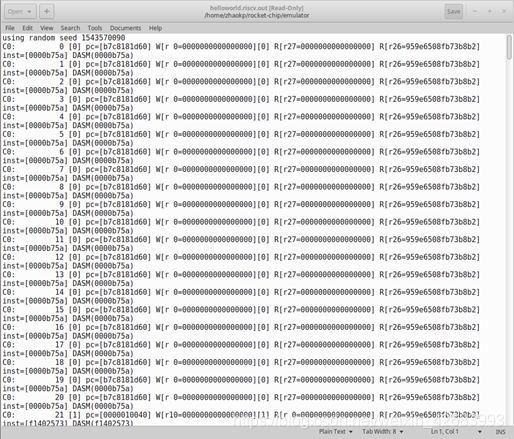Close the window with the X icon

[x=504, y=11]
